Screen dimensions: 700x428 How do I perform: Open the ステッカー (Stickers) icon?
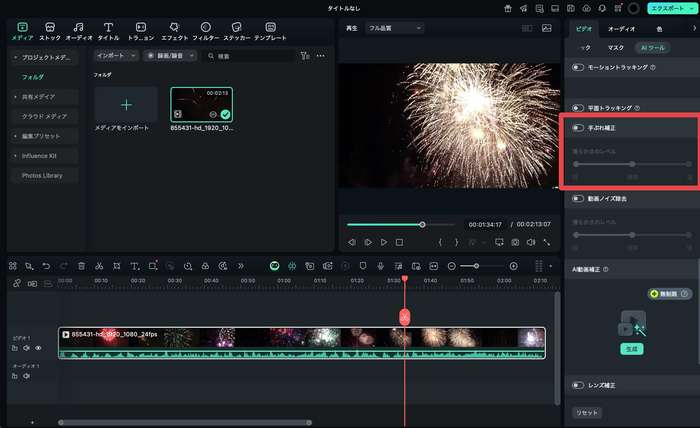(237, 27)
